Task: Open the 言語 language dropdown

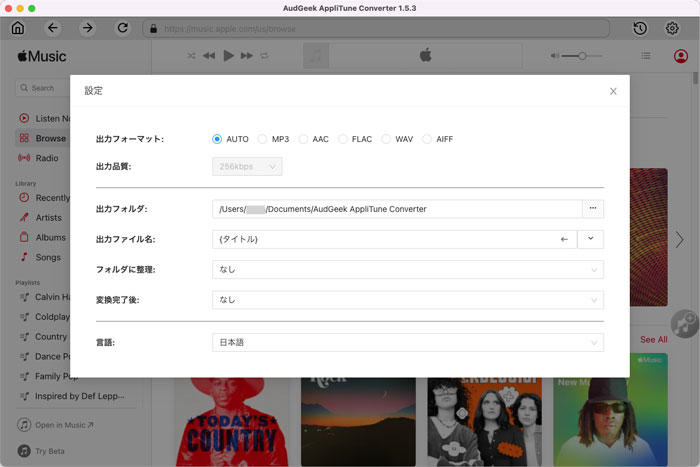Action: point(408,342)
